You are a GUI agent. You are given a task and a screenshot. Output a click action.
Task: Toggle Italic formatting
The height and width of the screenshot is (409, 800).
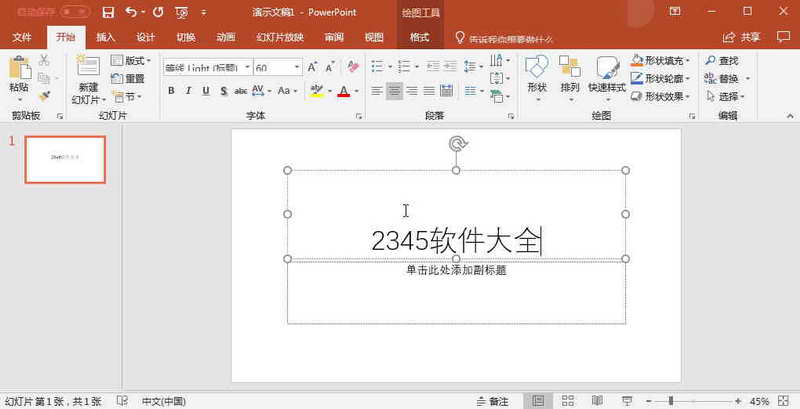click(x=188, y=91)
